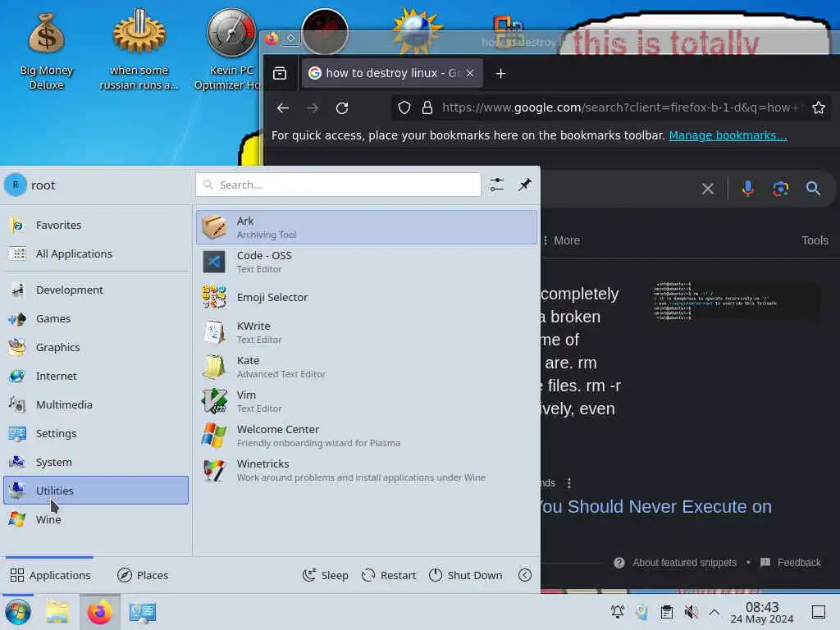Click Google search magnifier button
Image resolution: width=840 pixels, height=630 pixels.
813,189
